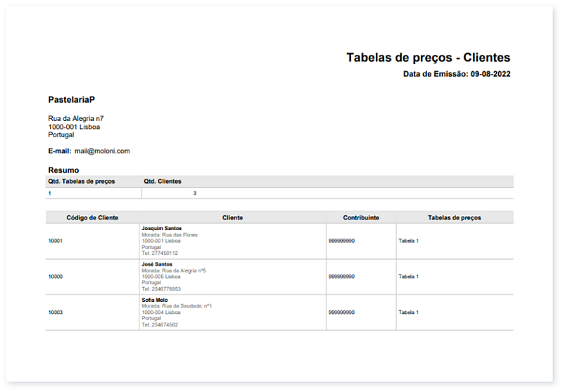Click the 'Código de Cliente' column header
Screen dimensions: 563x392
pos(92,217)
